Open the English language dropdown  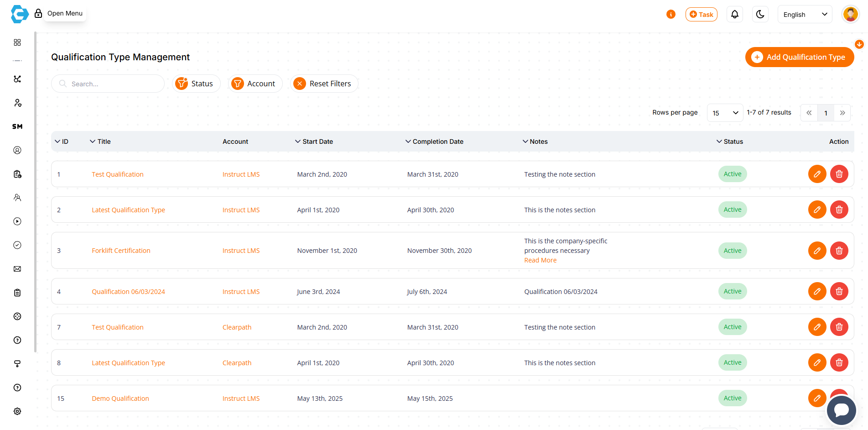[805, 14]
